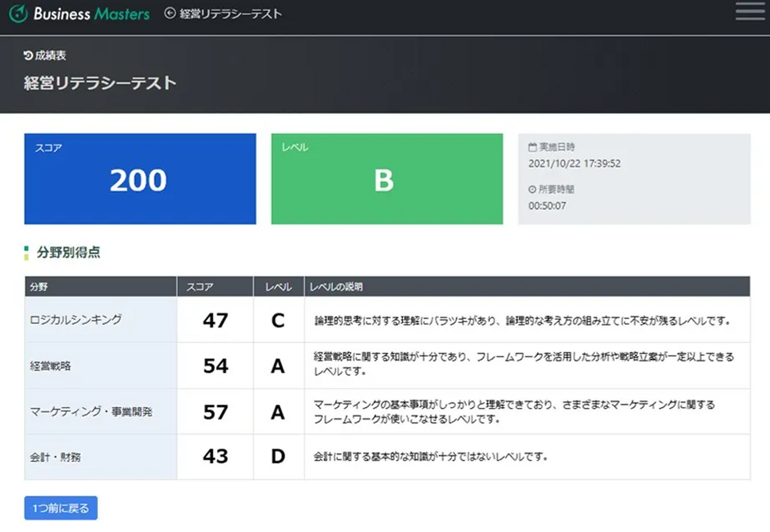
Task: Click the 経営戦略 level description text
Action: pos(524,364)
